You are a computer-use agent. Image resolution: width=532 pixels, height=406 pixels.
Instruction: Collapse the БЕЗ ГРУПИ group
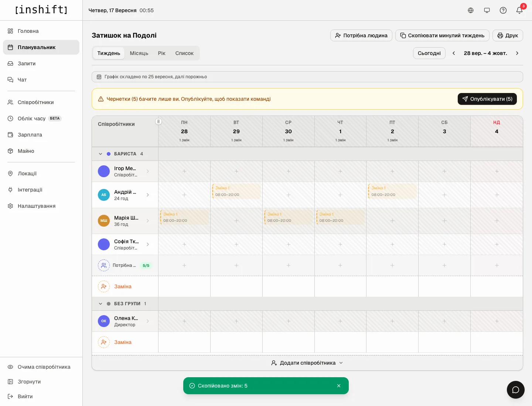coord(100,304)
